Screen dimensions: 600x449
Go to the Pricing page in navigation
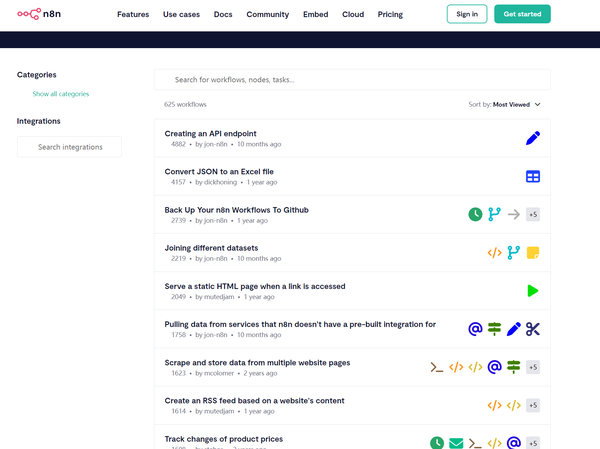coord(390,15)
